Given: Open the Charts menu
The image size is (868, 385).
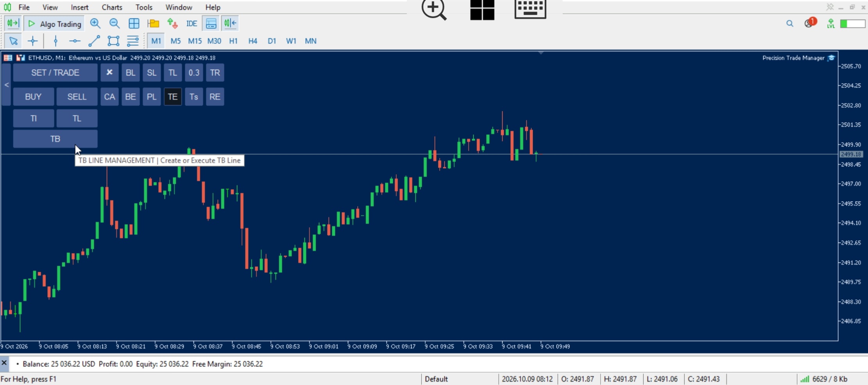Looking at the screenshot, I should pyautogui.click(x=112, y=7).
